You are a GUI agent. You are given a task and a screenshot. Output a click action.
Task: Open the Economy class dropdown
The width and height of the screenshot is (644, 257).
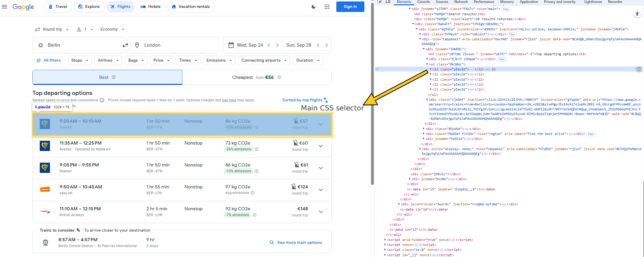[x=112, y=29]
